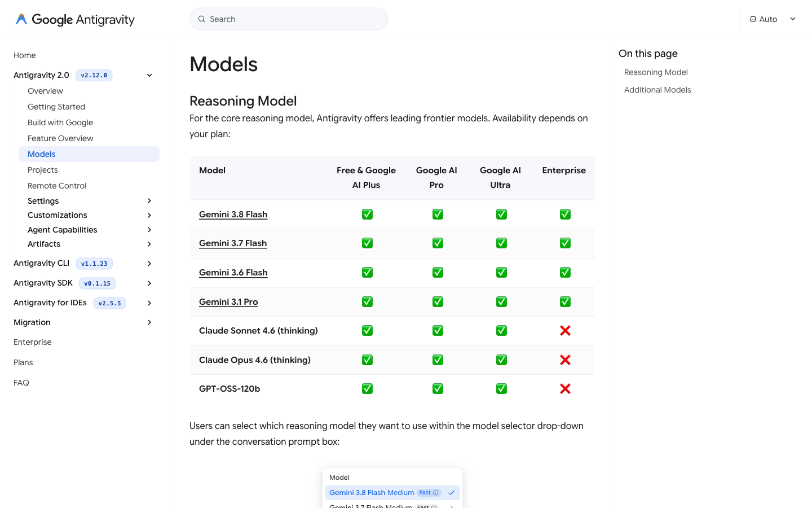This screenshot has width=812, height=508.
Task: Open Enterprise in the sidebar
Action: click(33, 342)
